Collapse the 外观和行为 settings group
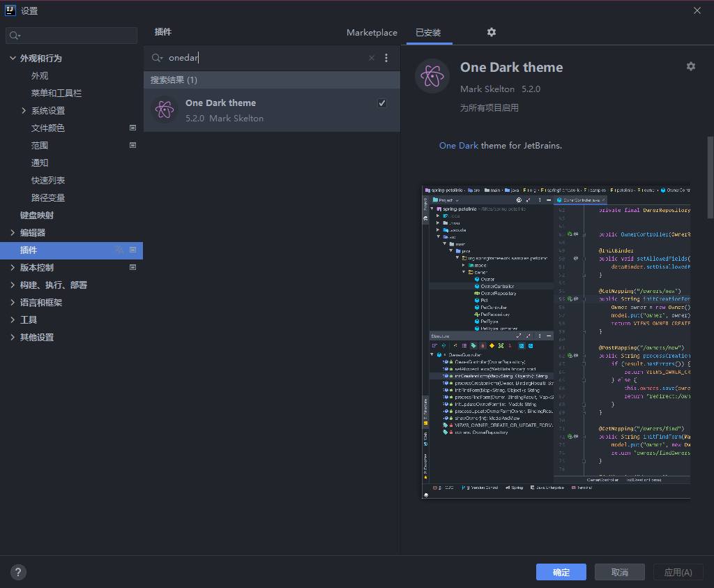 [13, 58]
